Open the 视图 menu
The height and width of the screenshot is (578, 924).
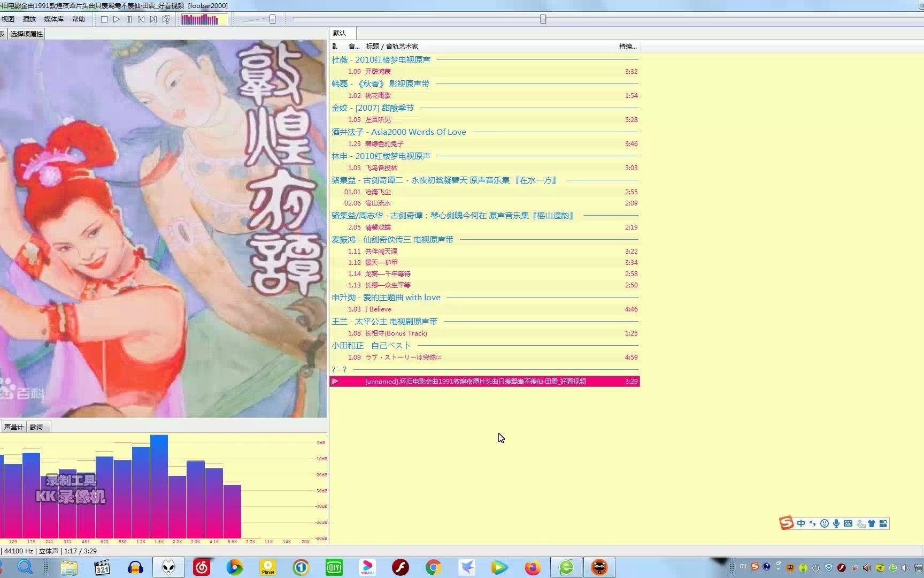point(7,19)
